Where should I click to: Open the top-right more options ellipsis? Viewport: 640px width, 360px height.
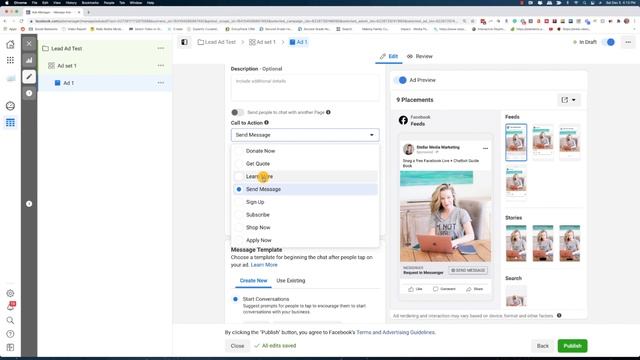[x=628, y=42]
